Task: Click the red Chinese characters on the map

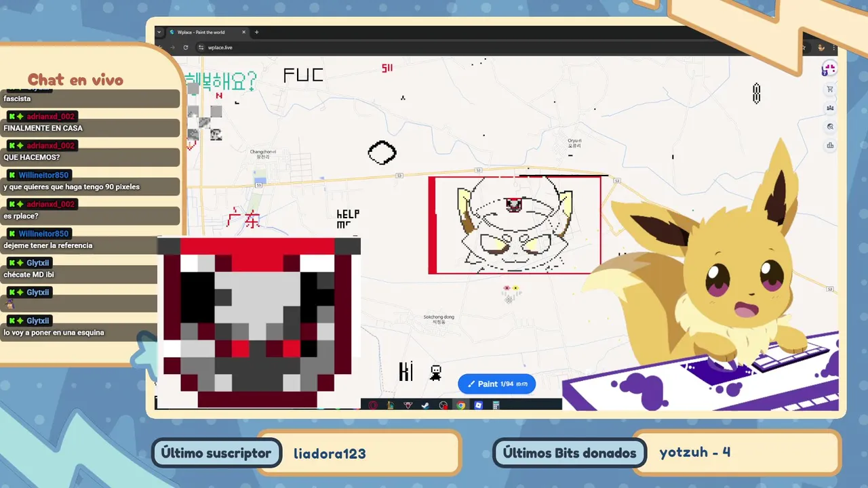Action: 243,219
